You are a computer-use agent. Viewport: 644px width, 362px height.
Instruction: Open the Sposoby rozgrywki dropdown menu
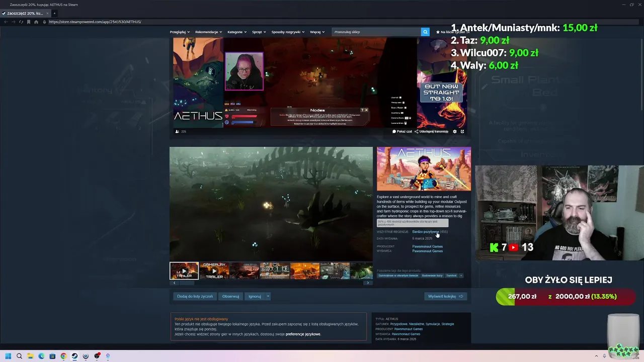(288, 32)
